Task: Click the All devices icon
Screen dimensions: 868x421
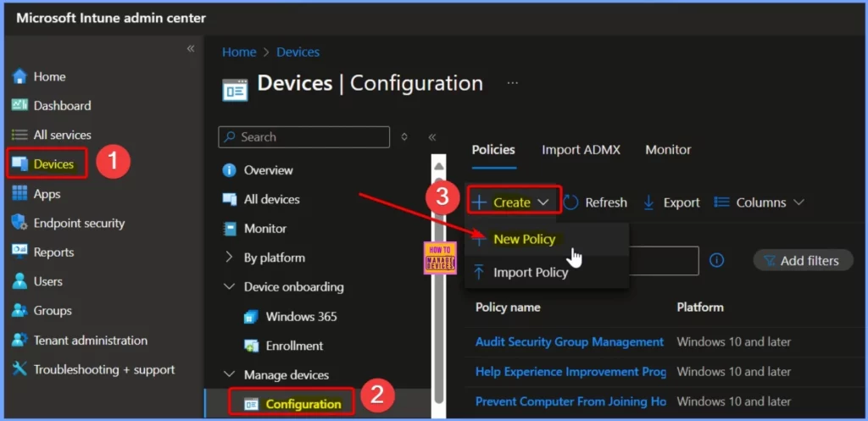Action: [229, 199]
